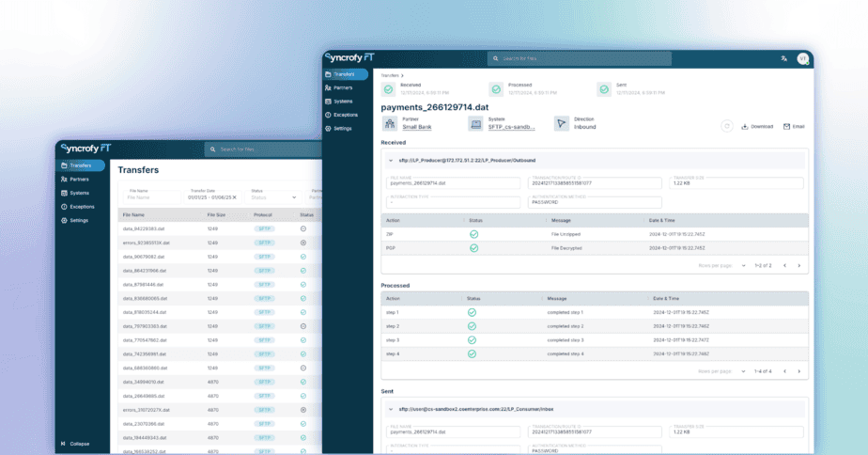Collapse the LP_Producer Outbound received section
Screen dimensions: 868x455
point(390,161)
